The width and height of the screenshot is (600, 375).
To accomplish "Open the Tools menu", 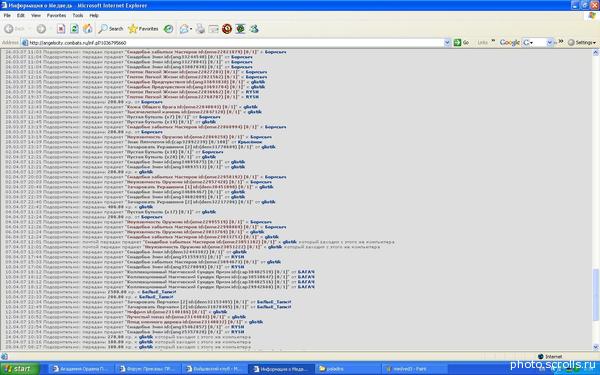I will 78,15.
